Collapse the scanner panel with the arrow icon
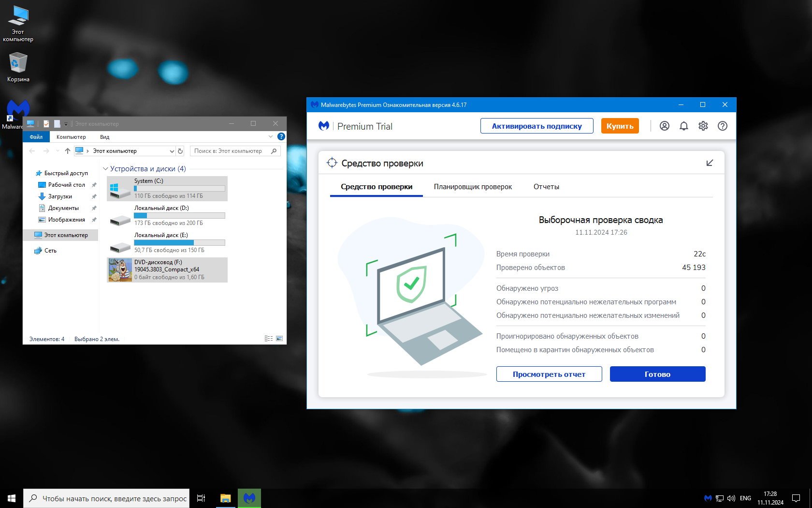 [710, 163]
